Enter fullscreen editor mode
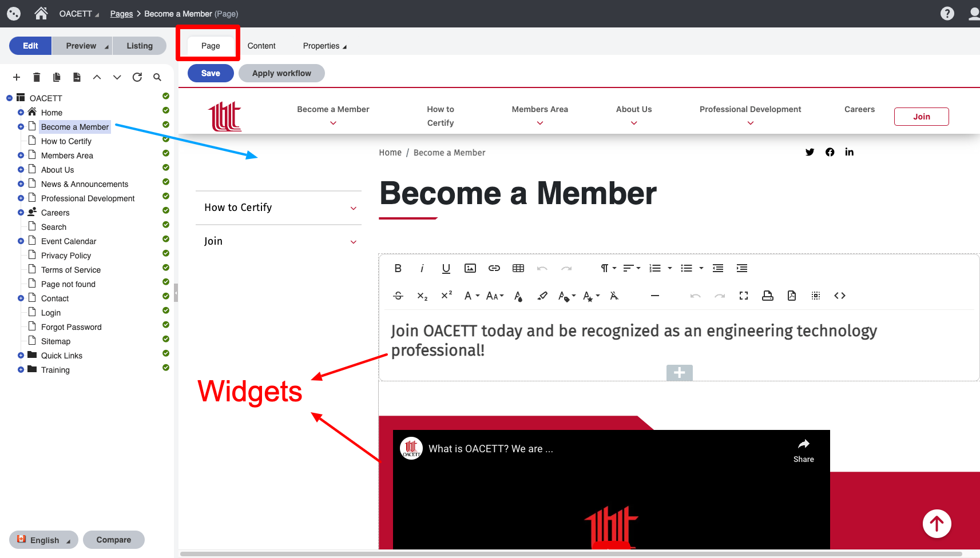 [x=744, y=296]
